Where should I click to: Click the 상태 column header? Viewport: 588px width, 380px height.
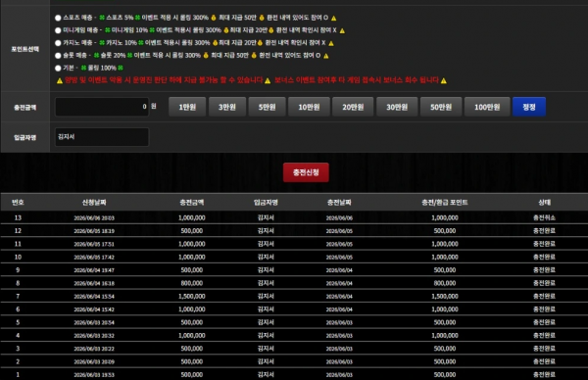(x=545, y=203)
